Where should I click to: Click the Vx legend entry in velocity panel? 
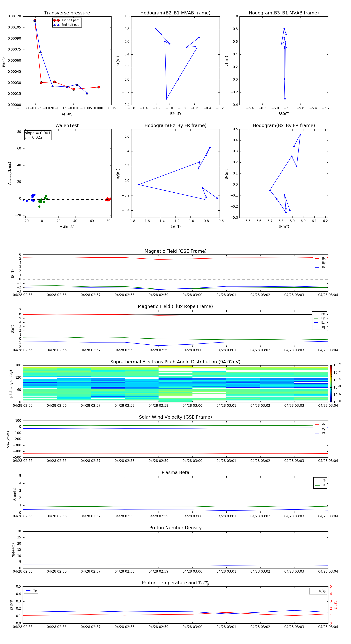point(320,424)
